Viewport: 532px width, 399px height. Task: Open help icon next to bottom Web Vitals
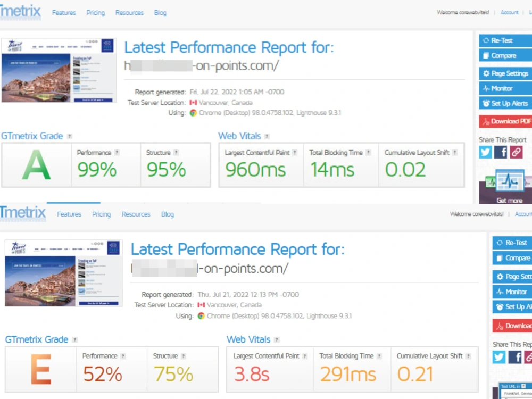[277, 339]
